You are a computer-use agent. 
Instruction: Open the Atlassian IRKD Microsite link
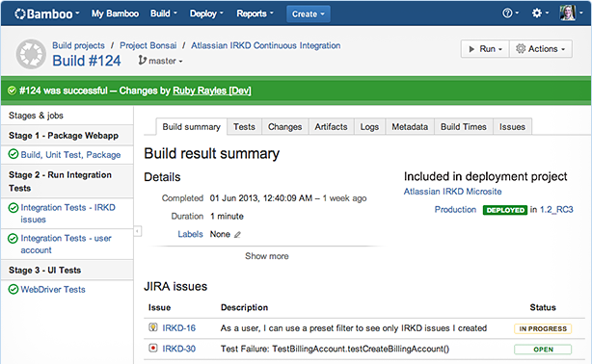pyautogui.click(x=453, y=192)
